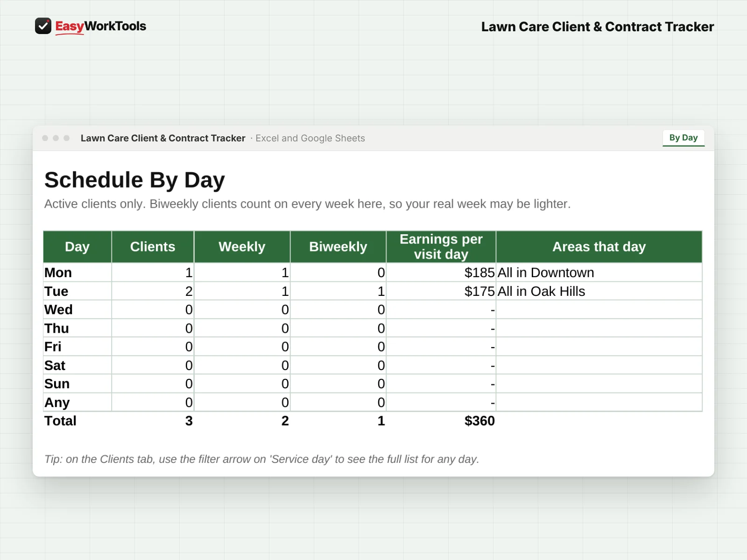
Task: Select the Clients column header
Action: tap(153, 246)
